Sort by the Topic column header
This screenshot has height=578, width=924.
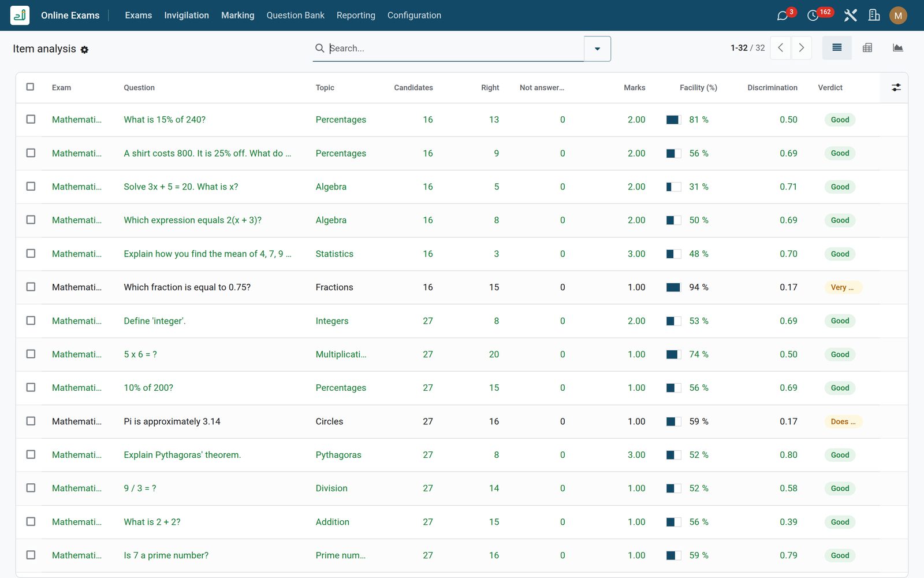point(325,88)
